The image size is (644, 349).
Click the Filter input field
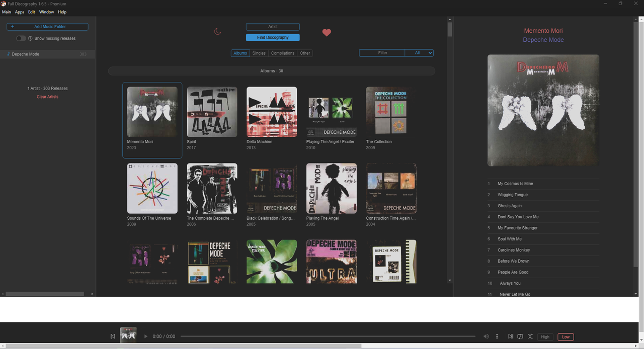(382, 53)
